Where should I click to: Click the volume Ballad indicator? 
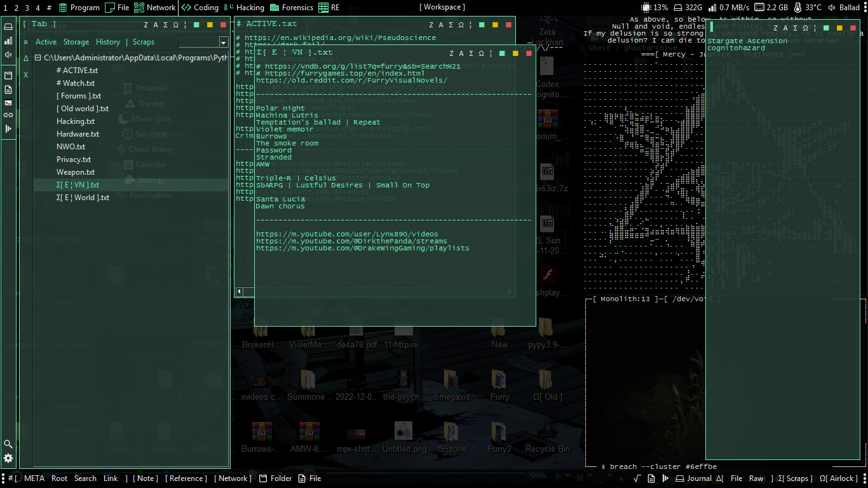click(844, 8)
